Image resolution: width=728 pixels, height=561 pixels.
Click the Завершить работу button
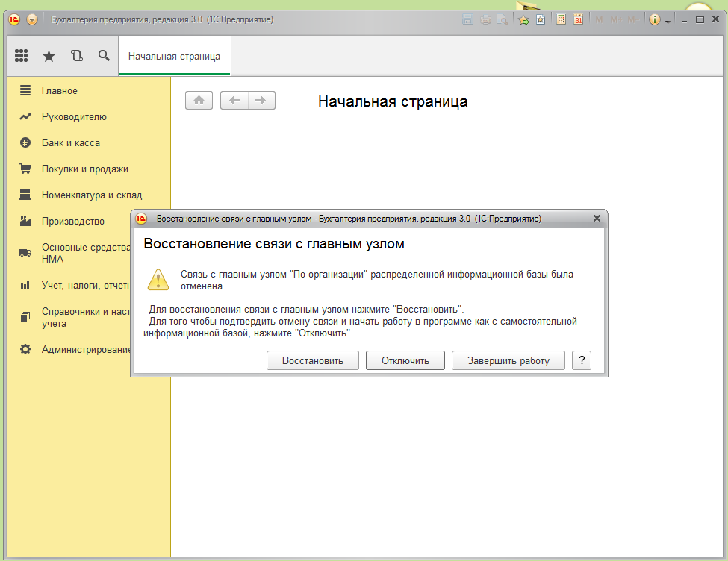coord(508,360)
